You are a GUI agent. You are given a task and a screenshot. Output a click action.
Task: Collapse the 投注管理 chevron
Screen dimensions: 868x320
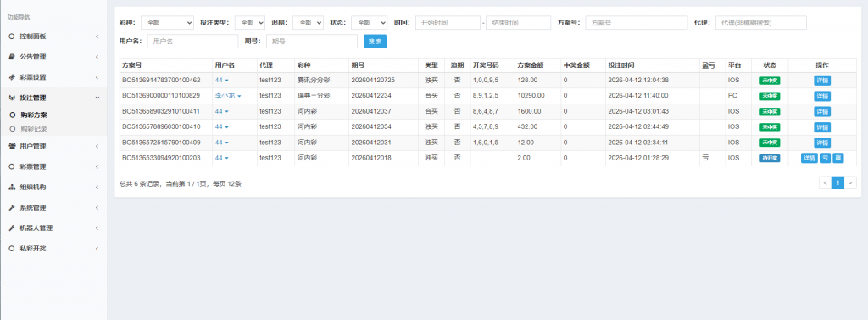tap(97, 98)
